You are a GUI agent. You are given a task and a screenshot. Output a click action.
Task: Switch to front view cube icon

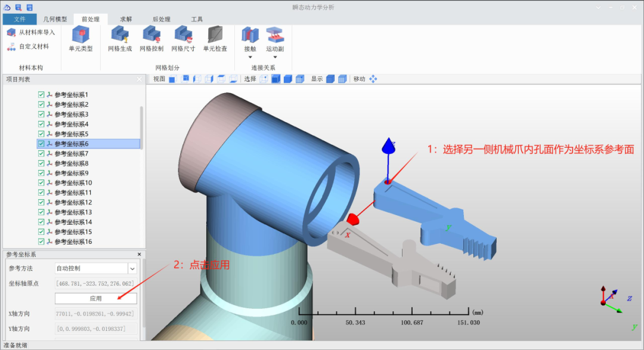(x=172, y=79)
